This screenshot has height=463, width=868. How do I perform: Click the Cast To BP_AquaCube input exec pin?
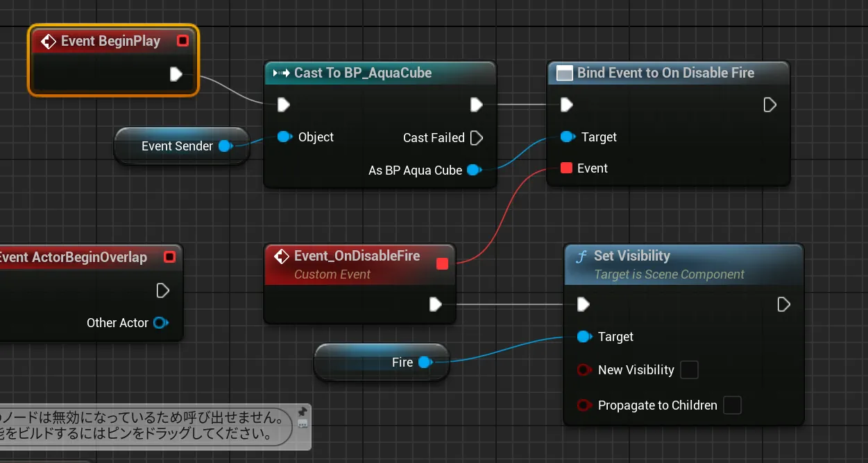pyautogui.click(x=283, y=105)
